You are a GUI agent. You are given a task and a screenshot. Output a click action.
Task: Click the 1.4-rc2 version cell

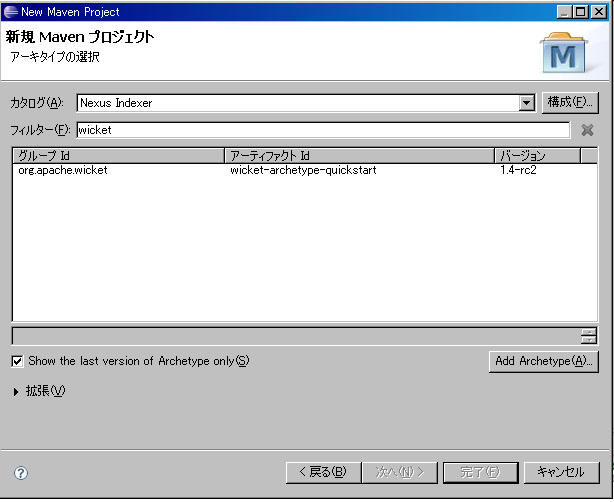[518, 170]
